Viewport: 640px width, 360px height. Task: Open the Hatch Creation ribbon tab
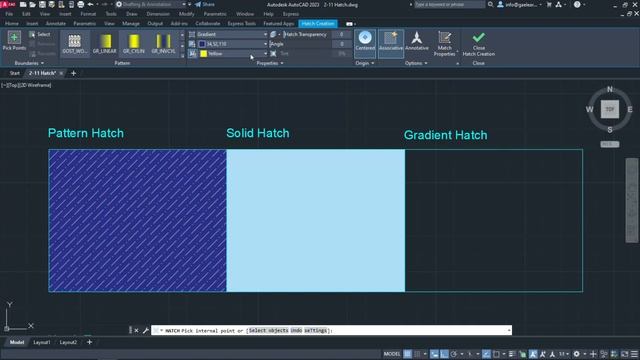tap(318, 24)
